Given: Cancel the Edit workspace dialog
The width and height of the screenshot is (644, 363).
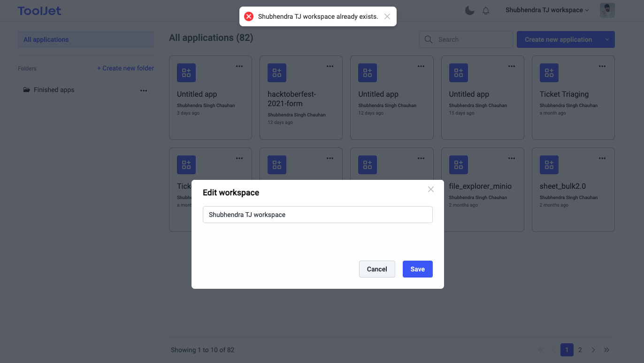Looking at the screenshot, I should (377, 269).
